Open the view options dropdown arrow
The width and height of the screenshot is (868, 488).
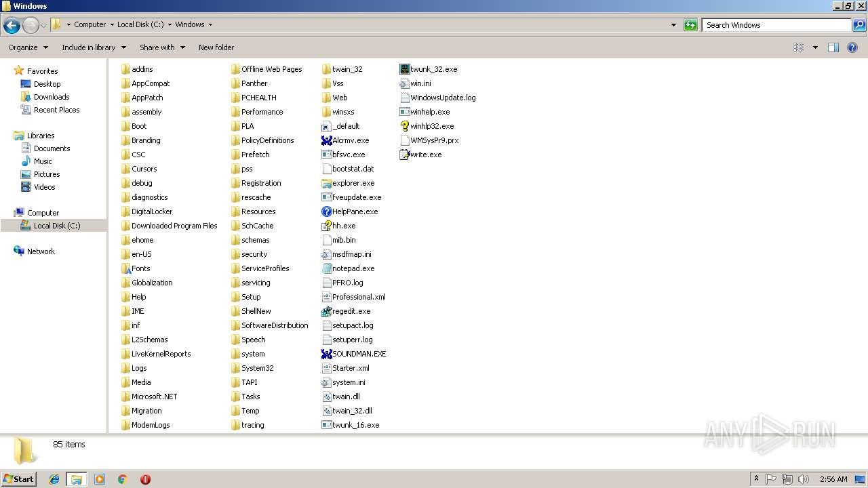[x=815, y=47]
